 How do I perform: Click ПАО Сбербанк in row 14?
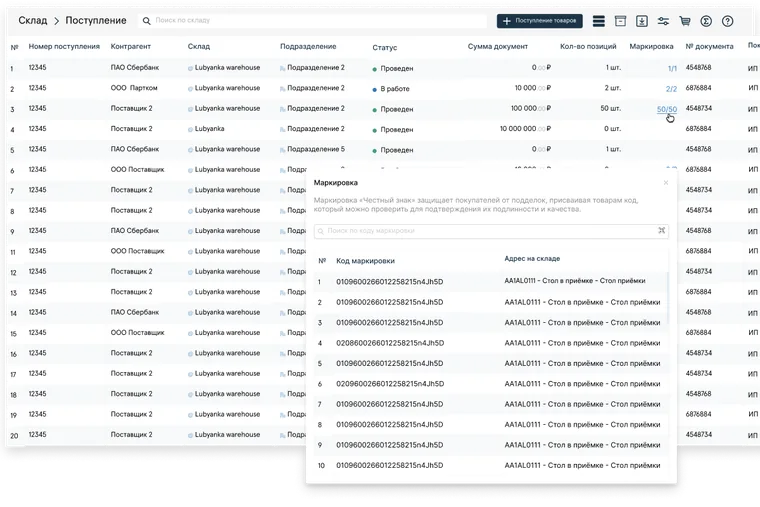coord(135,312)
